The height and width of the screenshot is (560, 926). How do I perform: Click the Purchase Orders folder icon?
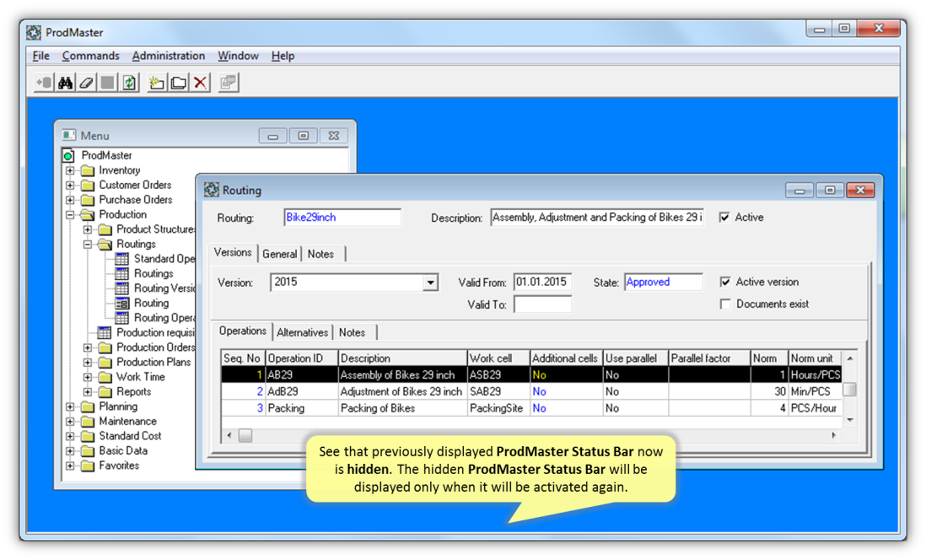click(88, 200)
